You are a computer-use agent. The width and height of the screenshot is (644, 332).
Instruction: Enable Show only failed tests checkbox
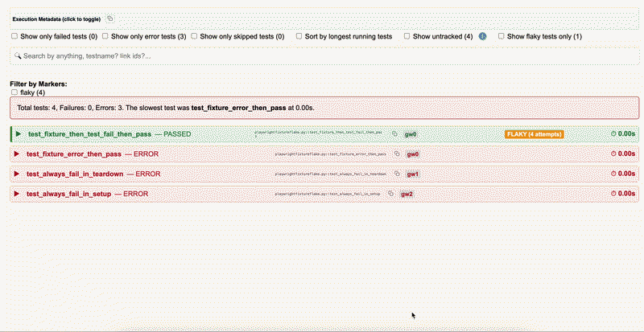(14, 36)
